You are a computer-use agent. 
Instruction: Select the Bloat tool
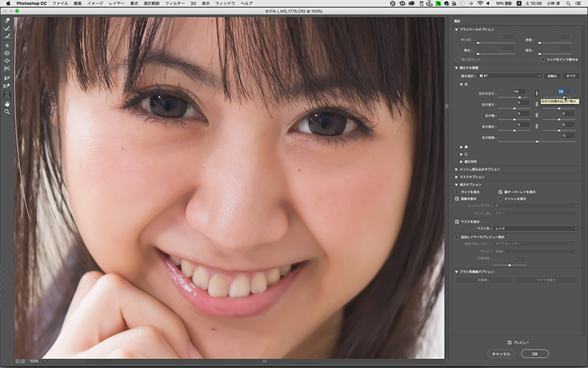pyautogui.click(x=7, y=61)
